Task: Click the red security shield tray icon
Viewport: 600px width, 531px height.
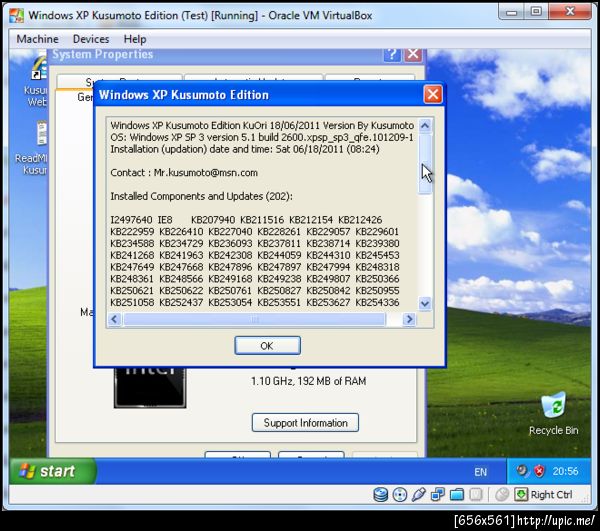Action: pyautogui.click(x=539, y=471)
